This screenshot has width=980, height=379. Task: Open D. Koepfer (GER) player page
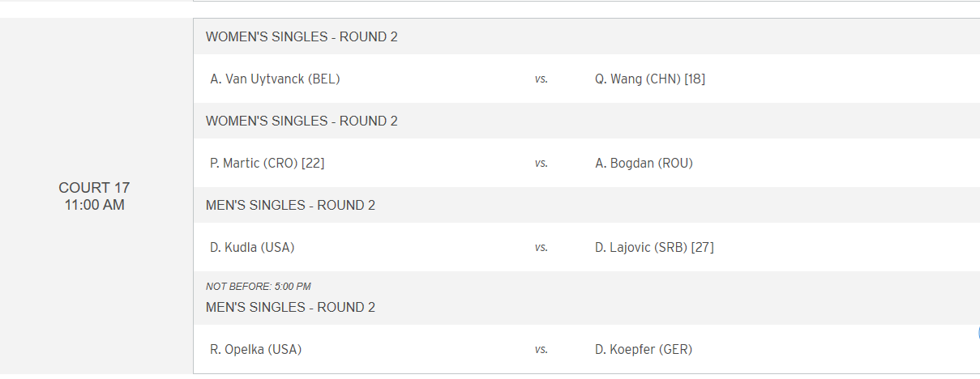[644, 350]
